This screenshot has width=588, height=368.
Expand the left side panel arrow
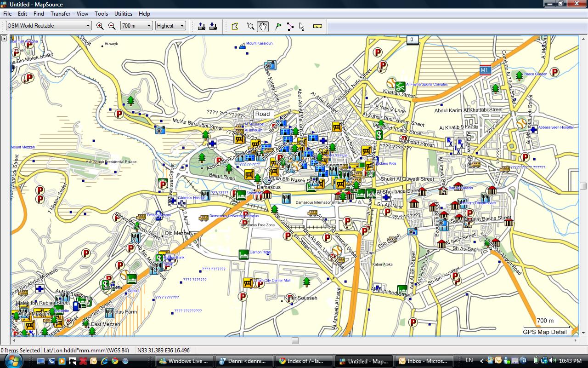tap(4, 39)
